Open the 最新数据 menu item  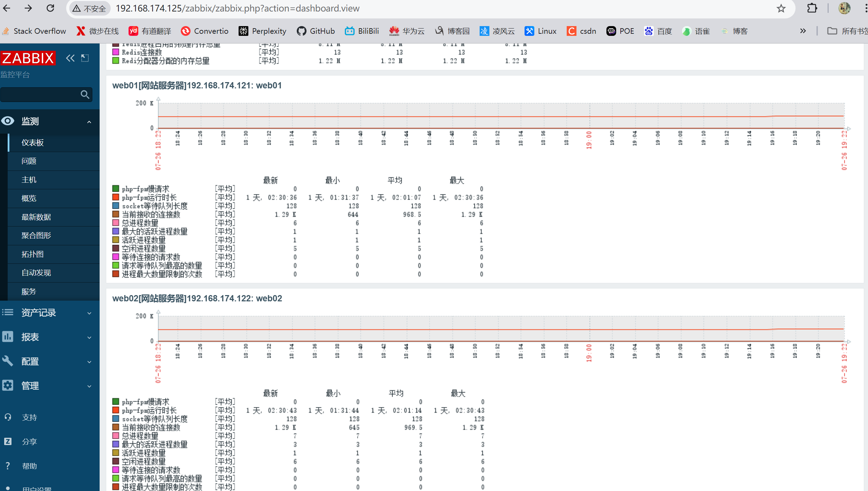(36, 217)
